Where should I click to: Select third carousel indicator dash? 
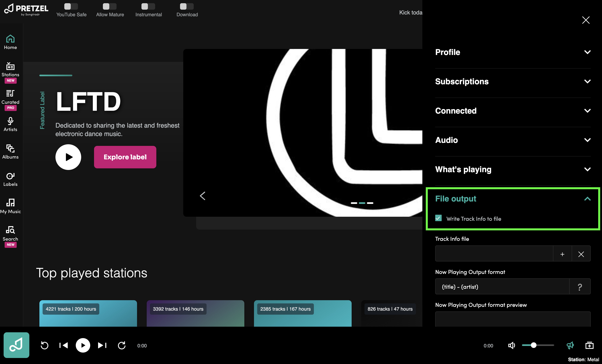point(370,203)
